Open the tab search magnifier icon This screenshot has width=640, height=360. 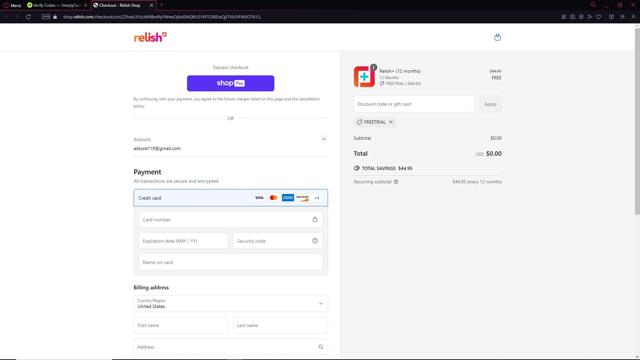click(593, 5)
